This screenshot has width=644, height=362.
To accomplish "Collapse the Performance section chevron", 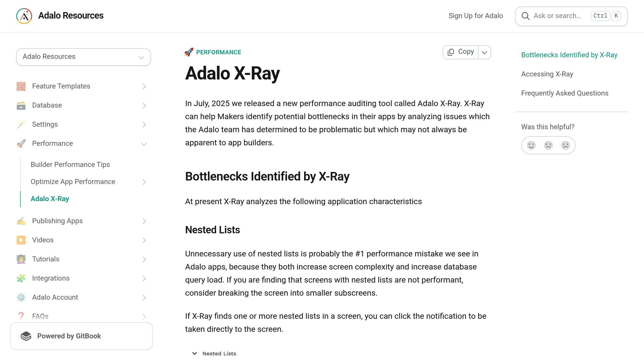I will [x=144, y=144].
